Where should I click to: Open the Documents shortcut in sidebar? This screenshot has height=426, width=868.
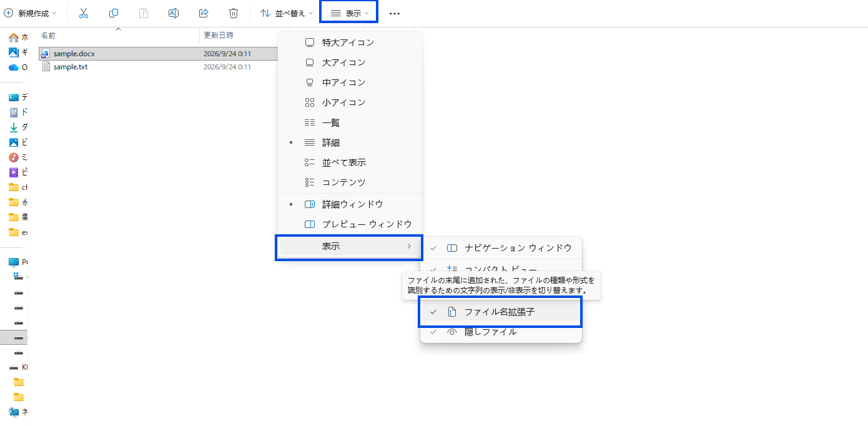pyautogui.click(x=17, y=112)
